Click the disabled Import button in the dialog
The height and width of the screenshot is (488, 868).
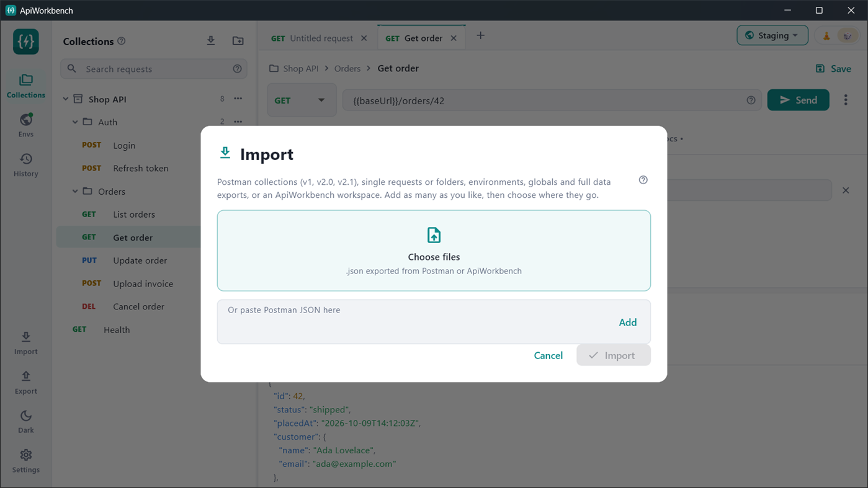click(x=614, y=355)
